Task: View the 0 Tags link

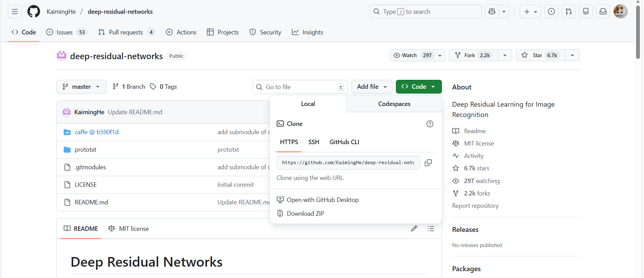Action: click(x=163, y=87)
